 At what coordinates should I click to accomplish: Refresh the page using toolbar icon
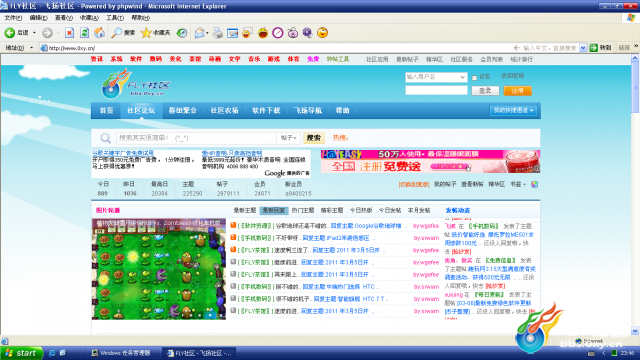click(84, 33)
